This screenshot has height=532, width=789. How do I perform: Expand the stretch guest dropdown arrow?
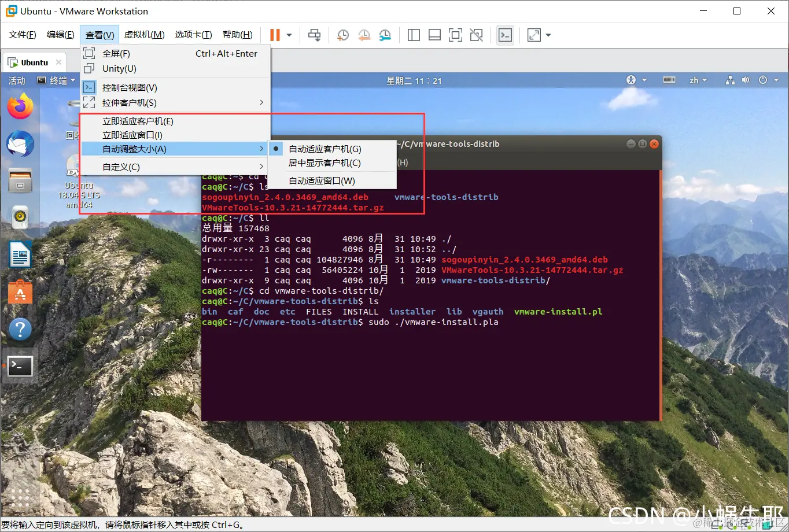548,35
